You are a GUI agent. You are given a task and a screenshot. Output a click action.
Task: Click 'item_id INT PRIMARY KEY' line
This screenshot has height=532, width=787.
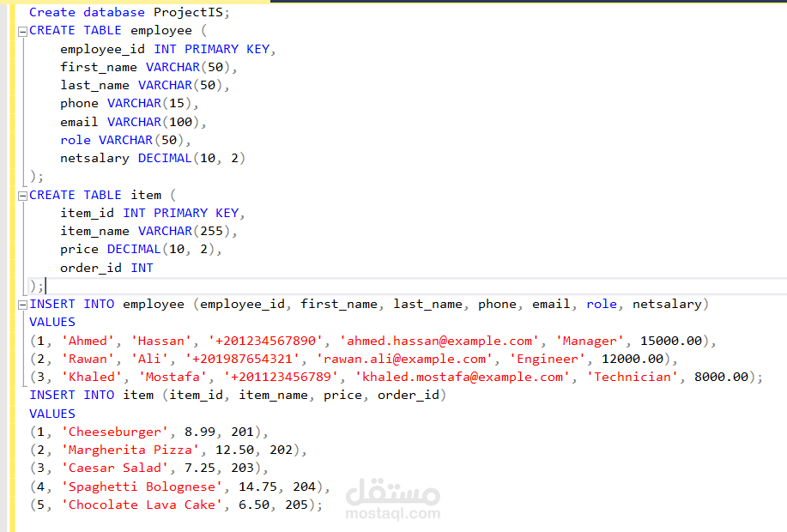pos(152,214)
